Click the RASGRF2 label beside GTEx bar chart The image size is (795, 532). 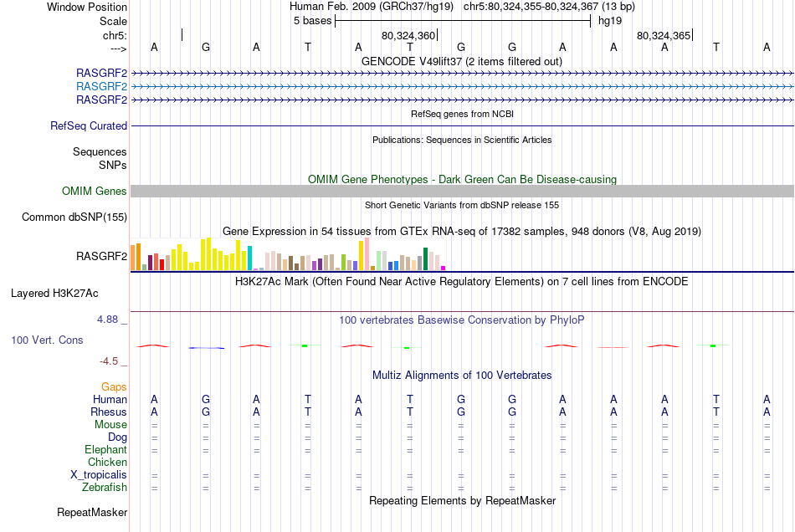click(x=101, y=256)
